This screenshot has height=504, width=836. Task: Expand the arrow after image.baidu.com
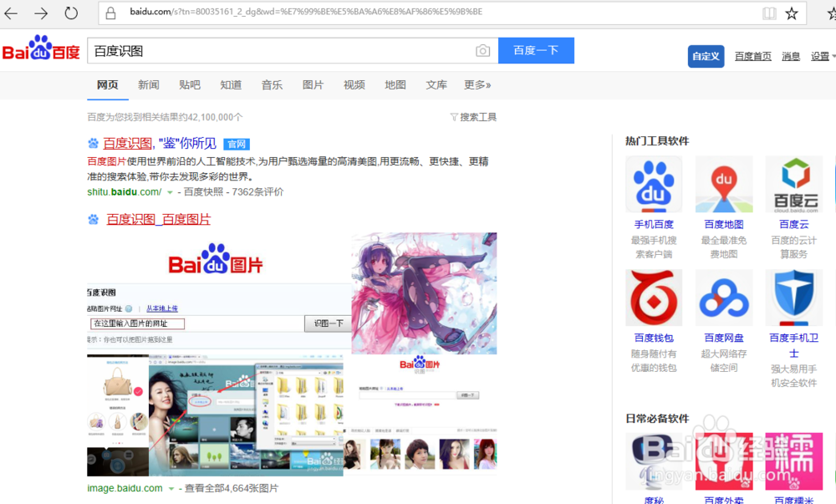pyautogui.click(x=171, y=489)
